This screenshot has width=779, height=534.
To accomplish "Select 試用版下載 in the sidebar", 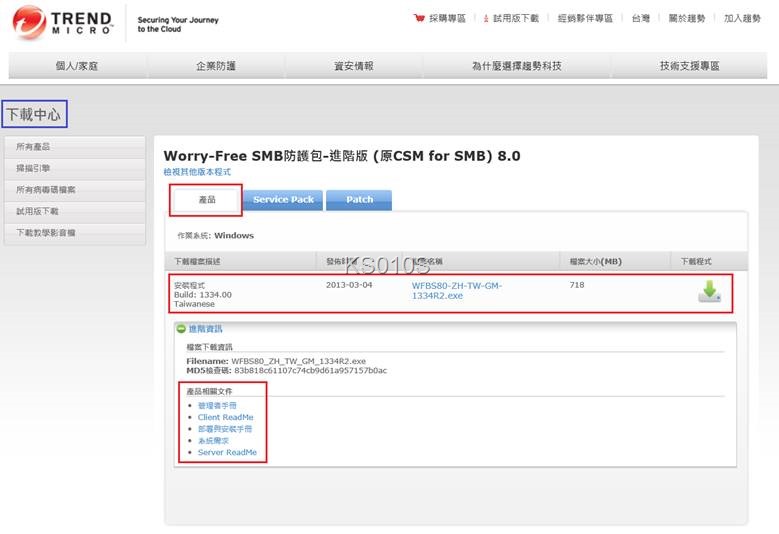I will click(x=75, y=211).
